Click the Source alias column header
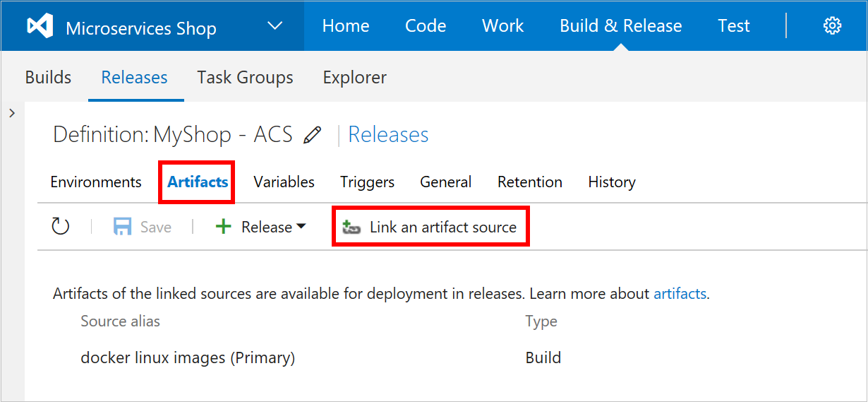The height and width of the screenshot is (402, 868). point(121,321)
